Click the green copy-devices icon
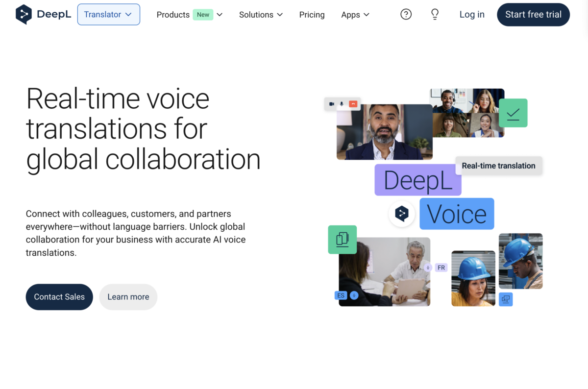The image size is (588, 389). (342, 240)
